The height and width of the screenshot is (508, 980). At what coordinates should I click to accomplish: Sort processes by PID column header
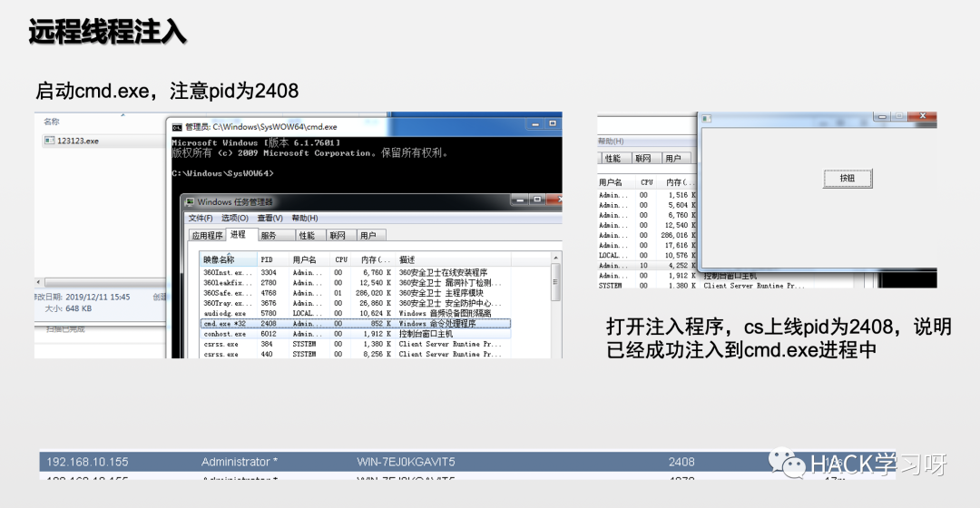tap(272, 259)
